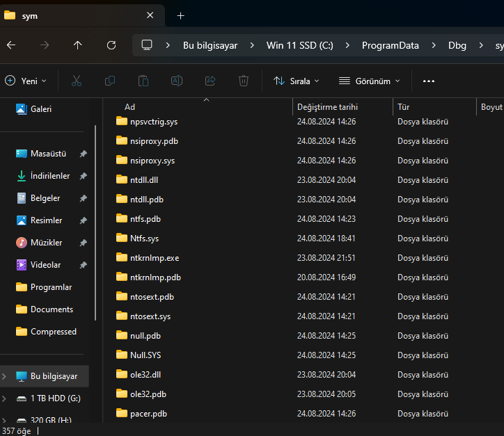Go forward with the forward arrow
The width and height of the screenshot is (504, 436).
coord(45,45)
